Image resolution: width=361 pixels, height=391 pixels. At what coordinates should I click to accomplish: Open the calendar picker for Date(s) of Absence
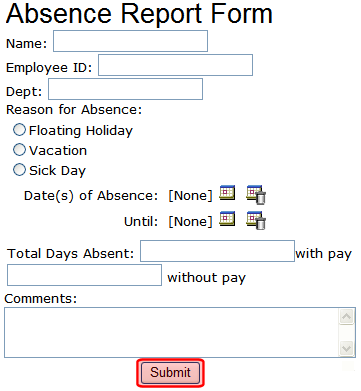[227, 193]
